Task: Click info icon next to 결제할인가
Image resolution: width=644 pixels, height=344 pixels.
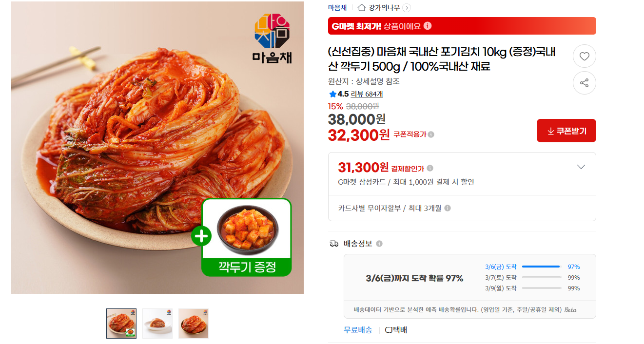Action: click(x=430, y=168)
